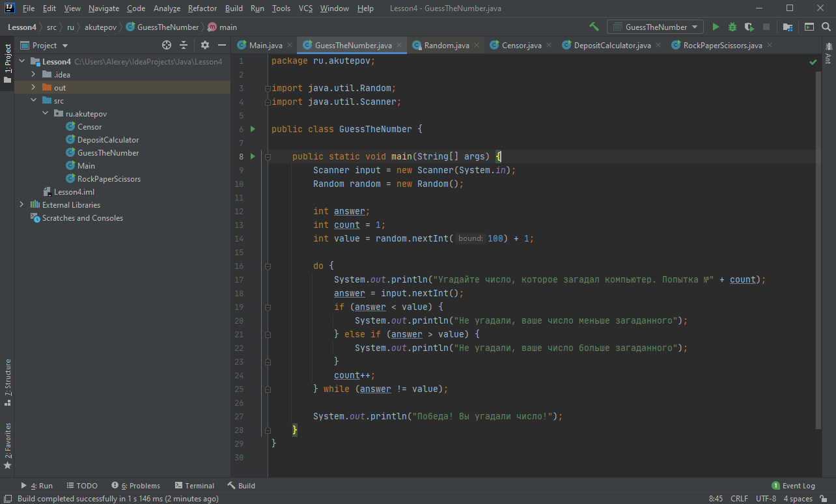
Task: Click the Search Everywhere magnifier icon
Action: tap(826, 27)
